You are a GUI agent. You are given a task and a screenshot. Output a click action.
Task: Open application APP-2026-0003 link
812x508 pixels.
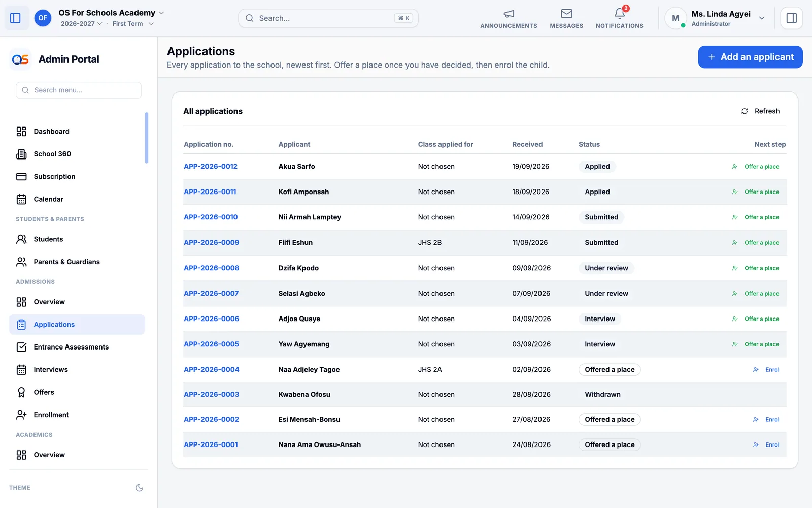click(x=211, y=395)
